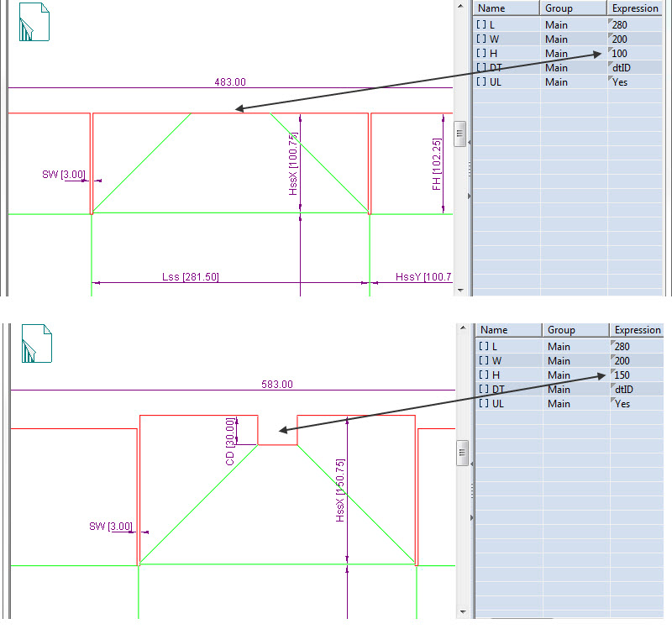Select the CD [30.00] dimension label
This screenshot has width=672, height=629.
click(x=230, y=431)
